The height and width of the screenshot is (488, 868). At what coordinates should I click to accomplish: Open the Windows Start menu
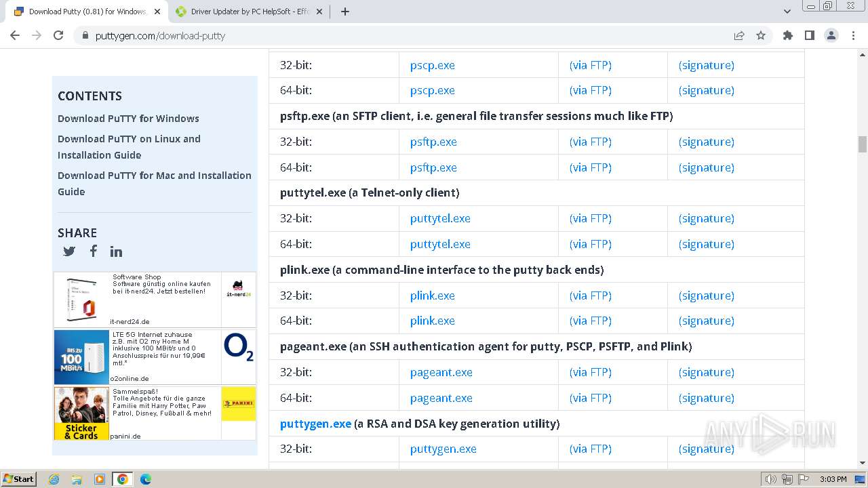pyautogui.click(x=19, y=479)
